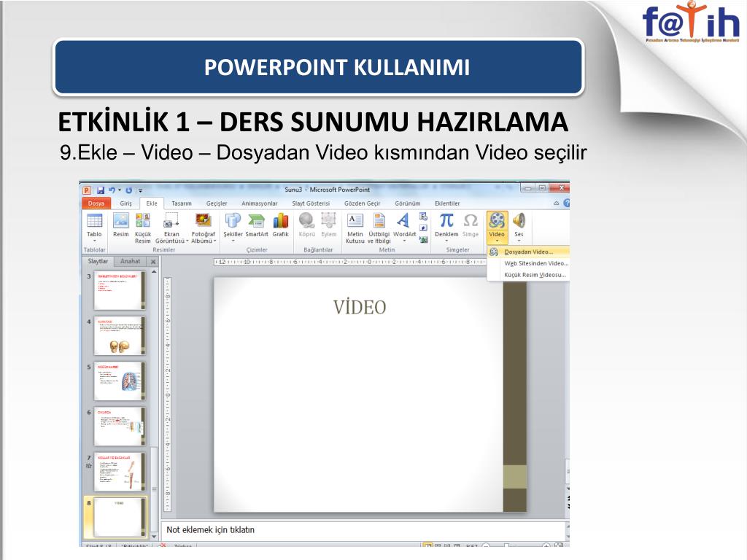This screenshot has width=747, height=560.
Task: Switch to the Slayt Gösterisi tab
Action: (x=311, y=203)
